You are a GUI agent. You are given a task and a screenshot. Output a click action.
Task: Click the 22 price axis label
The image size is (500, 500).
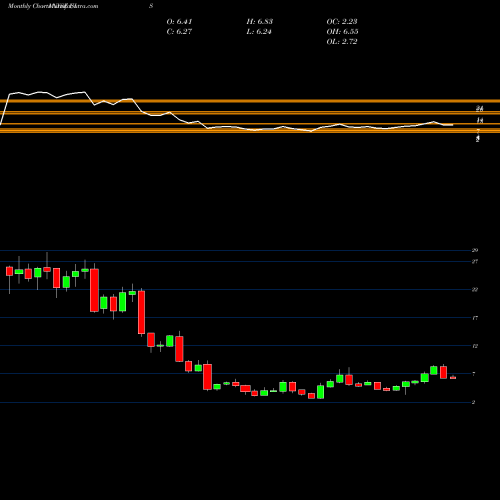[x=475, y=290]
